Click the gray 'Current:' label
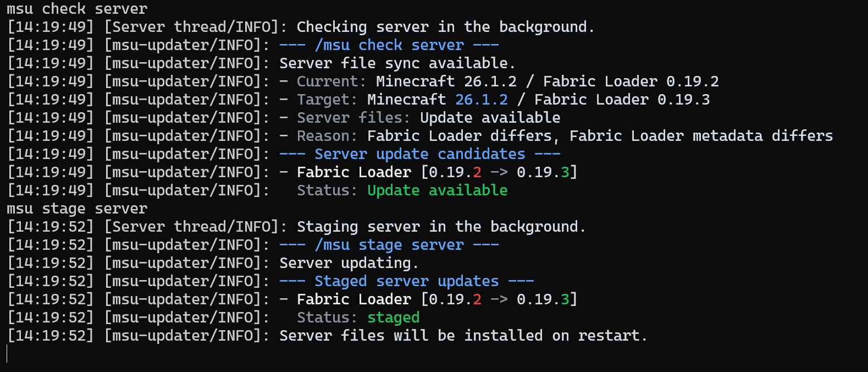Screen dimensions: 868x372 (x=331, y=81)
